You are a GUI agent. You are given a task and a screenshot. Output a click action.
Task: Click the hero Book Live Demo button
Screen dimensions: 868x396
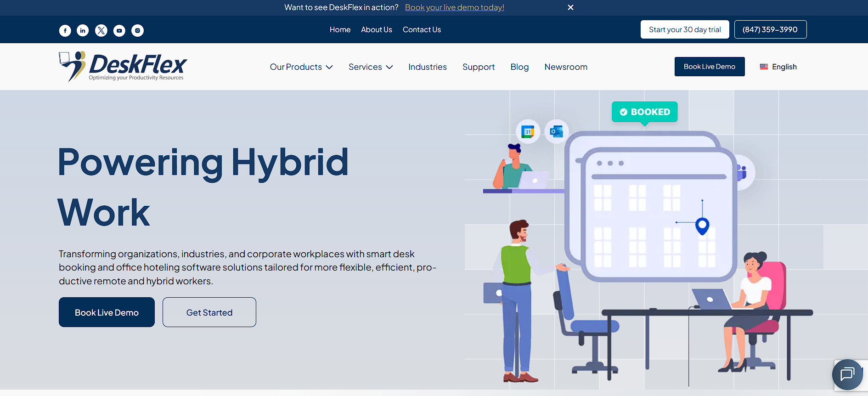pos(107,312)
